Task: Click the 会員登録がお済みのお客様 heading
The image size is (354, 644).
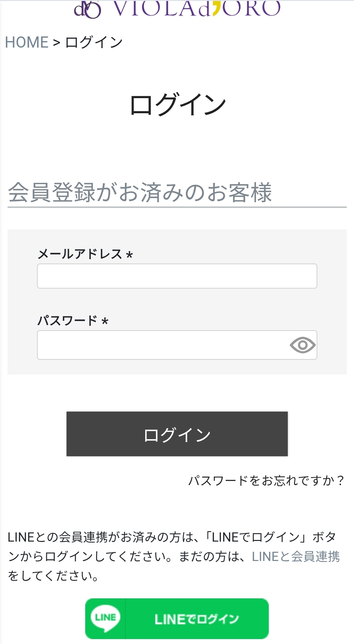Action: tap(142, 193)
